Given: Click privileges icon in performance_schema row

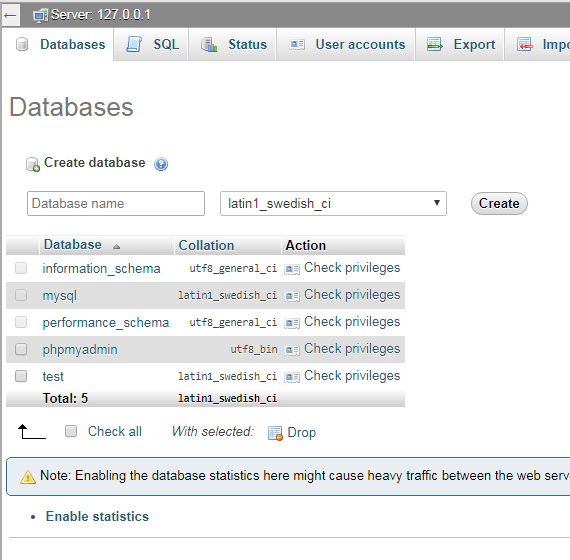Looking at the screenshot, I should pyautogui.click(x=292, y=323).
